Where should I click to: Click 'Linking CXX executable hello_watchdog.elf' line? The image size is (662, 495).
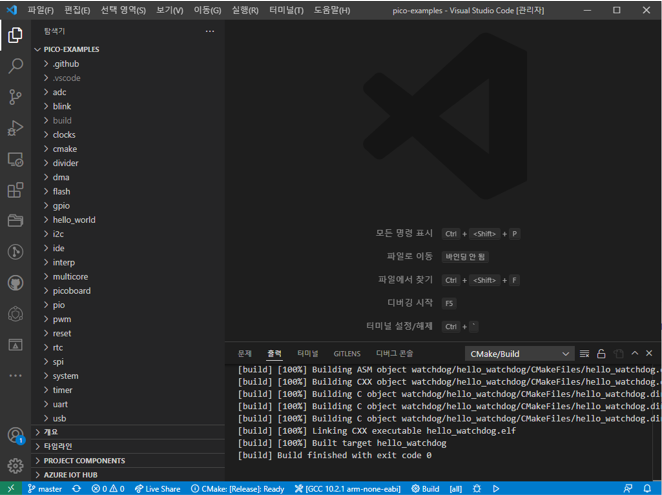point(377,431)
